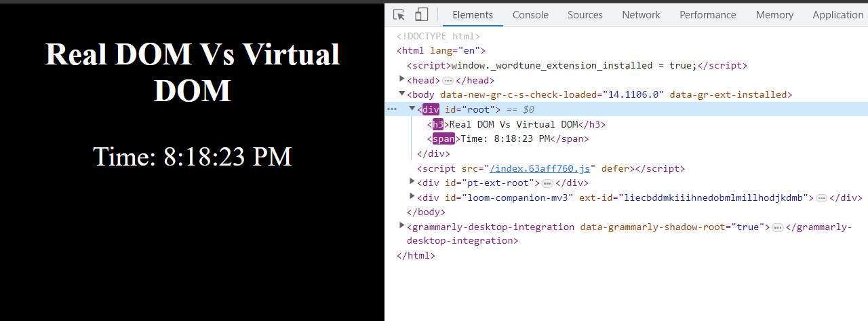868x321 pixels.
Task: Open the Console tab
Action: click(530, 14)
